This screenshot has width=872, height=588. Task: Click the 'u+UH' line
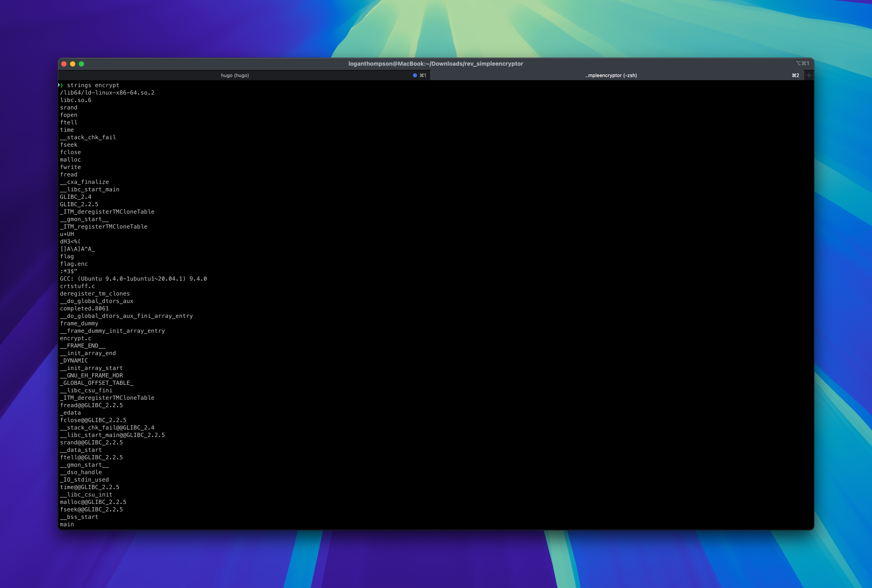click(x=67, y=234)
